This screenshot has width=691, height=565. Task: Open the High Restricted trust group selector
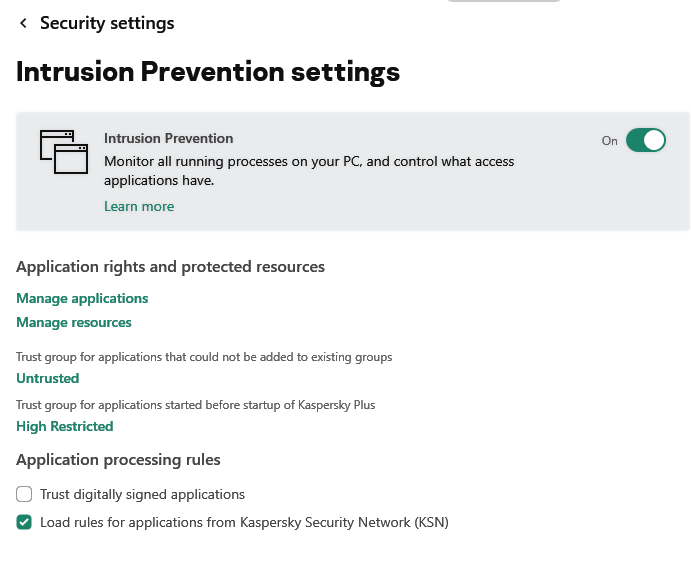pyautogui.click(x=64, y=426)
